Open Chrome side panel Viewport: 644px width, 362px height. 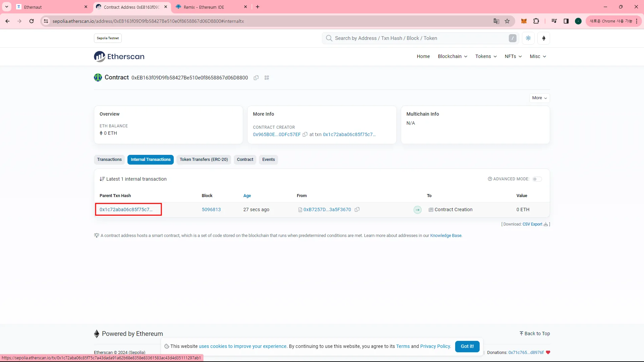pos(566,21)
